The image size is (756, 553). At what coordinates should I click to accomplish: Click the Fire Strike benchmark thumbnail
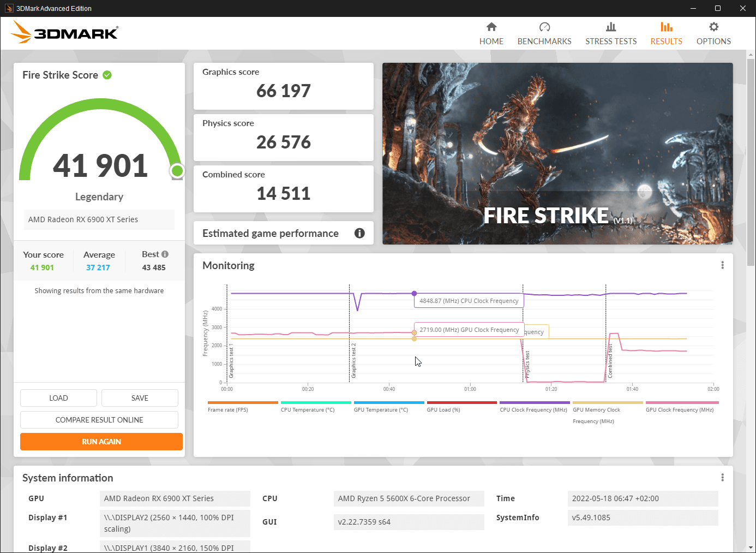point(557,153)
